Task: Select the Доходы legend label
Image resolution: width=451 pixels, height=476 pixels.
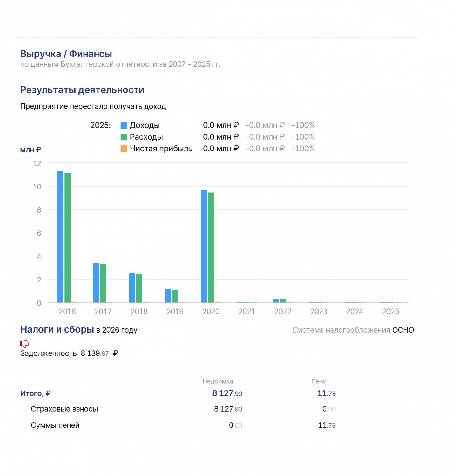Action: point(145,125)
